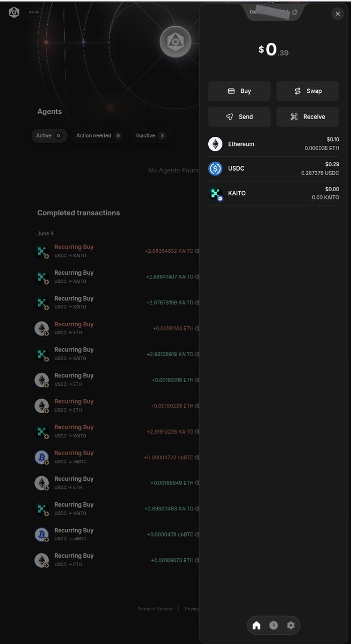The width and height of the screenshot is (351, 644).
Task: Click the USDC circle logo
Action: pyautogui.click(x=215, y=168)
